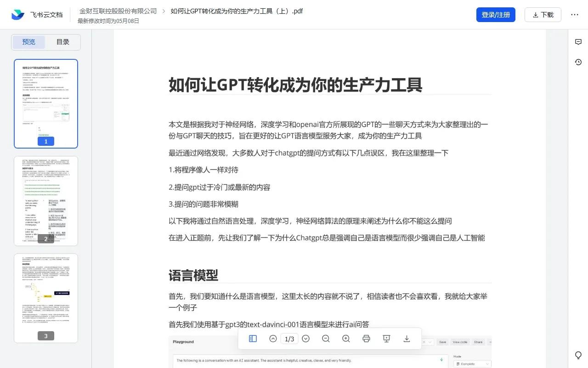
Task: Download the PDF from the toolbar
Action: pos(407,339)
